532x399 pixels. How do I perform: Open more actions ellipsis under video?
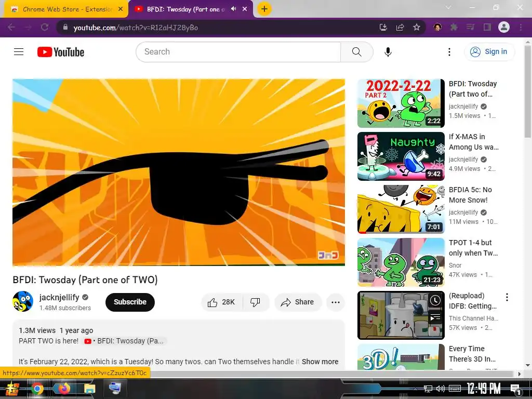click(336, 302)
